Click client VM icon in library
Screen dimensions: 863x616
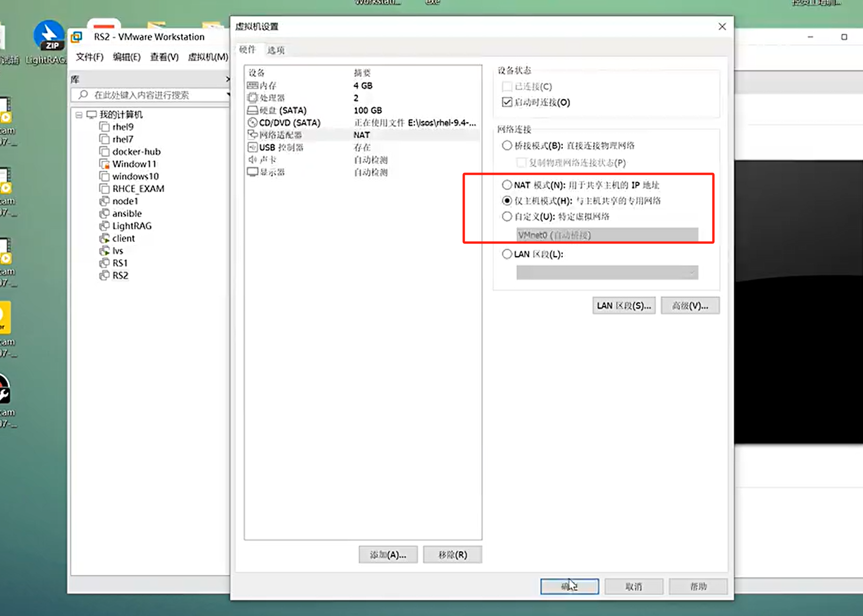104,238
